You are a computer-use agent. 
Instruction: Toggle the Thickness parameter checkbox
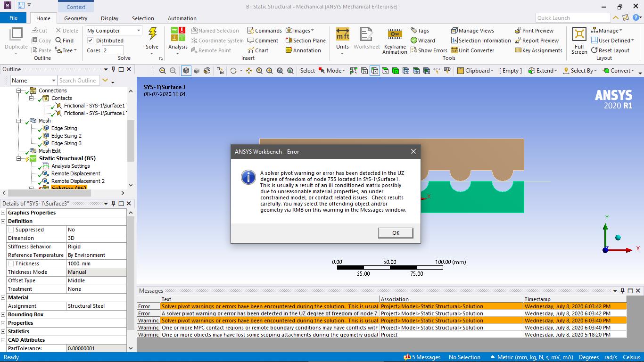[x=11, y=263]
